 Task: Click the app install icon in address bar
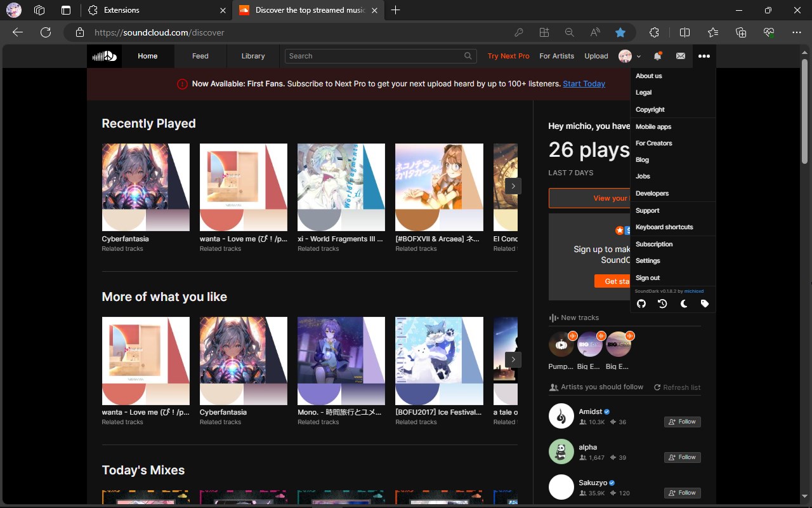click(x=544, y=32)
